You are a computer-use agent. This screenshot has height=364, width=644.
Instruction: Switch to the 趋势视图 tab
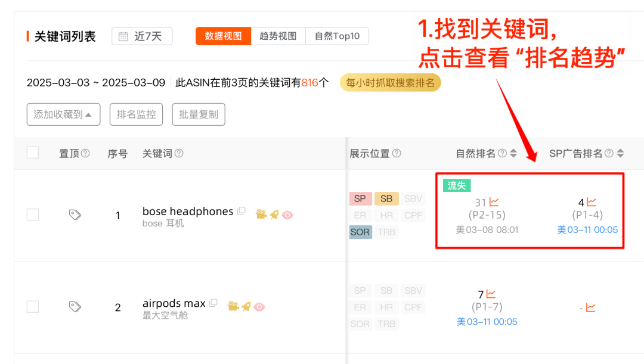278,36
